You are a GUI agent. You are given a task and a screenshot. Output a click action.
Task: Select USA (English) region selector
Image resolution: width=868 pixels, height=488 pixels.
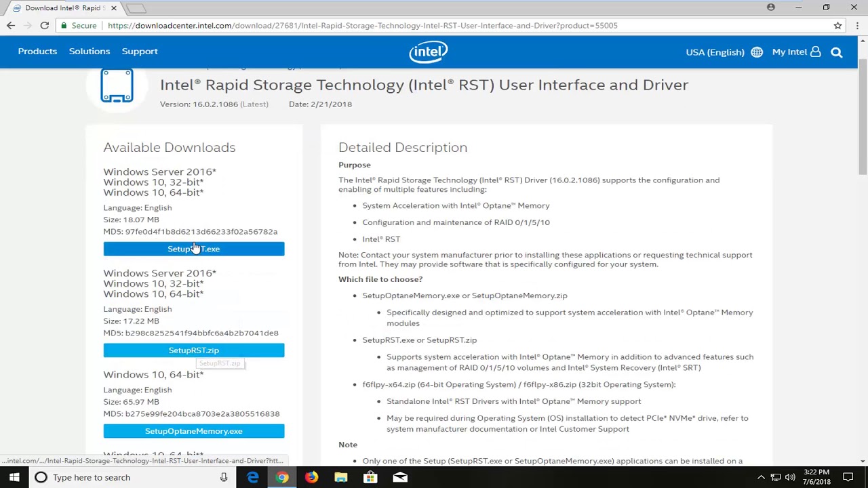715,52
